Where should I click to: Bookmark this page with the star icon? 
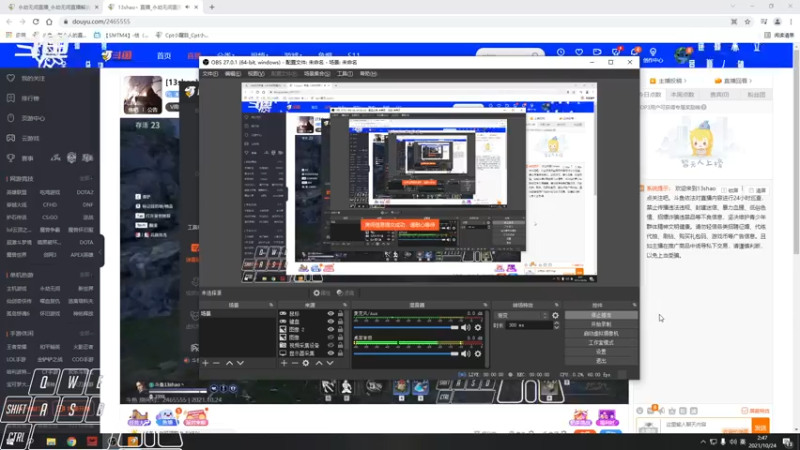click(747, 21)
